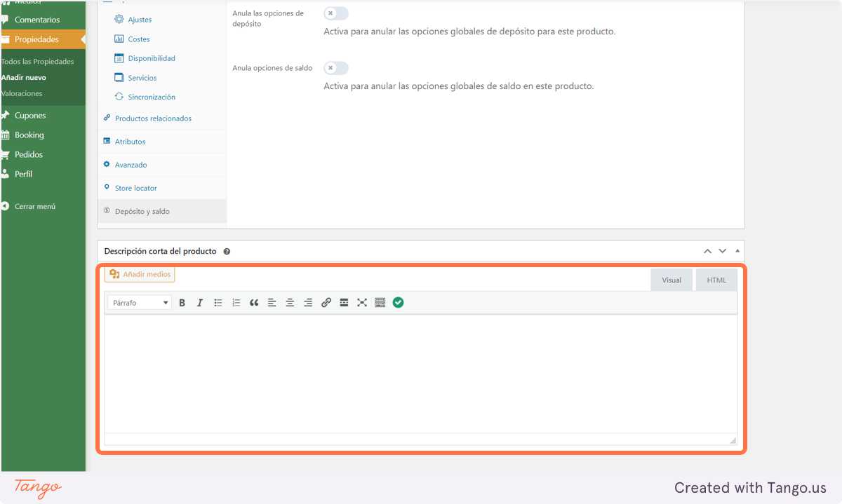Click the Pedidos cart sidebar icon

point(6,155)
